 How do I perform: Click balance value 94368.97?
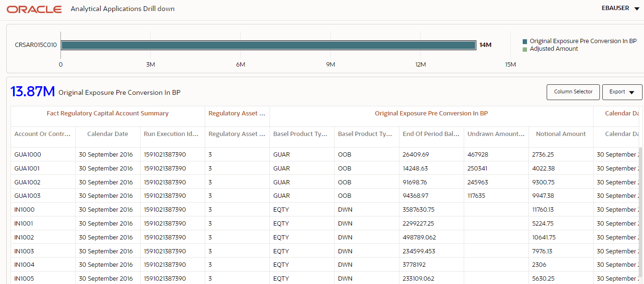[416, 196]
